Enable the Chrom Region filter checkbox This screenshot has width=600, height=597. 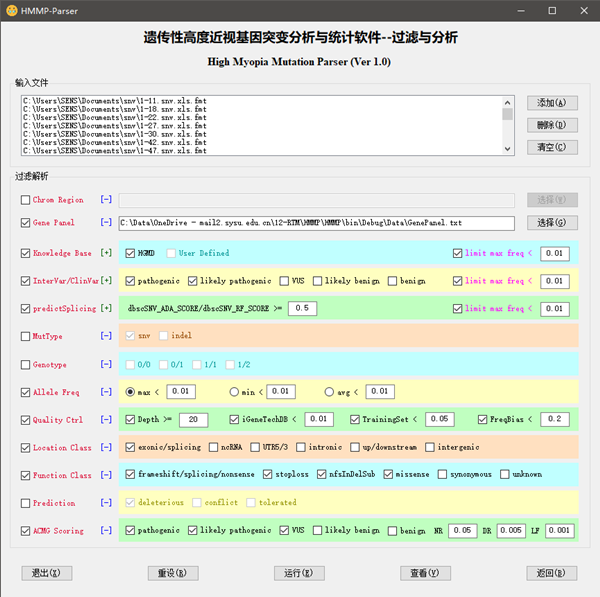pos(25,200)
